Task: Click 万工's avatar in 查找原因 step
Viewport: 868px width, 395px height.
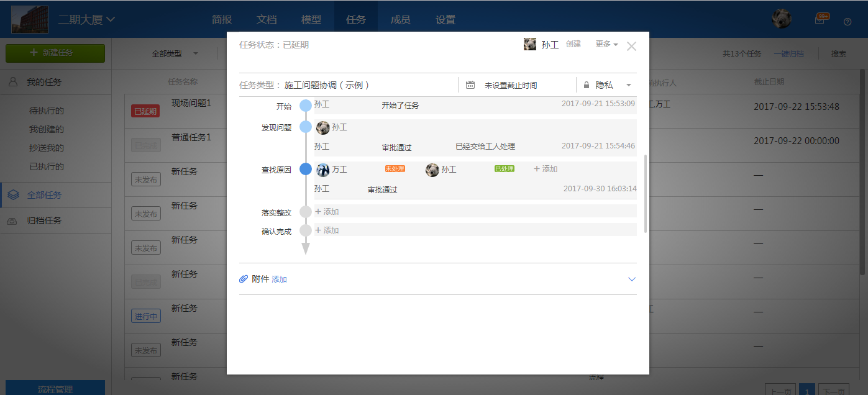Action: pyautogui.click(x=322, y=170)
